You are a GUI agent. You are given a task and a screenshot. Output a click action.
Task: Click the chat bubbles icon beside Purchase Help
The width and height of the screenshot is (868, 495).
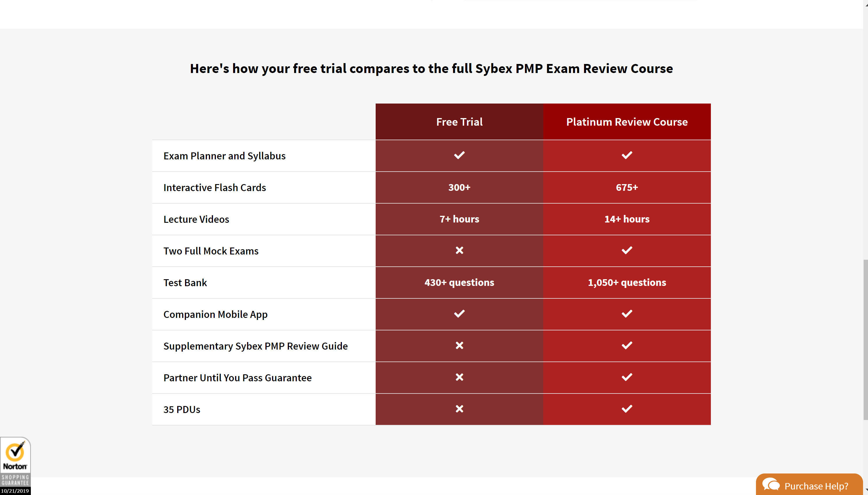click(771, 484)
